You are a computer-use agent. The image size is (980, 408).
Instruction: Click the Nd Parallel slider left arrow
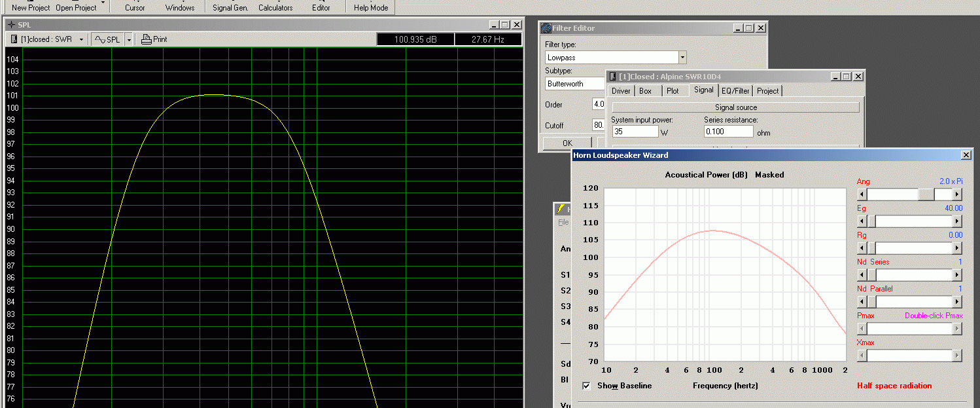[x=862, y=302]
